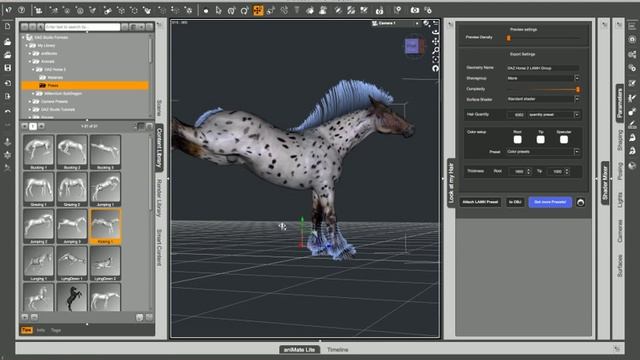The width and height of the screenshot is (640, 360).
Task: Open the Root color swatch
Action: coord(518,140)
